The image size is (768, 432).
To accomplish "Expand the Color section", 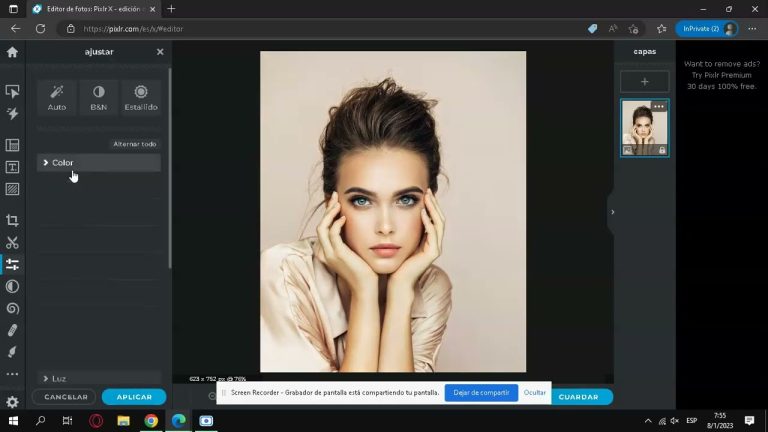I will [x=98, y=163].
